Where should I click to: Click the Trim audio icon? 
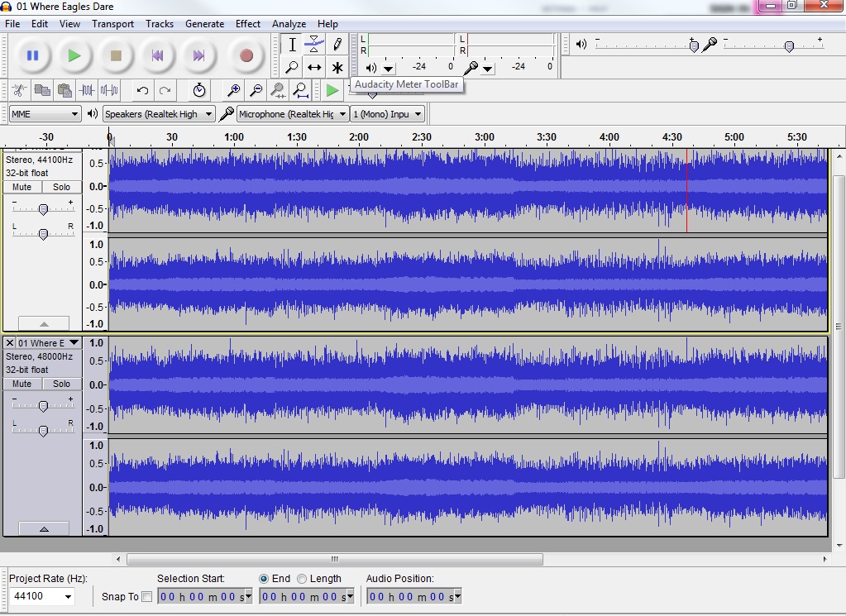coord(87,90)
